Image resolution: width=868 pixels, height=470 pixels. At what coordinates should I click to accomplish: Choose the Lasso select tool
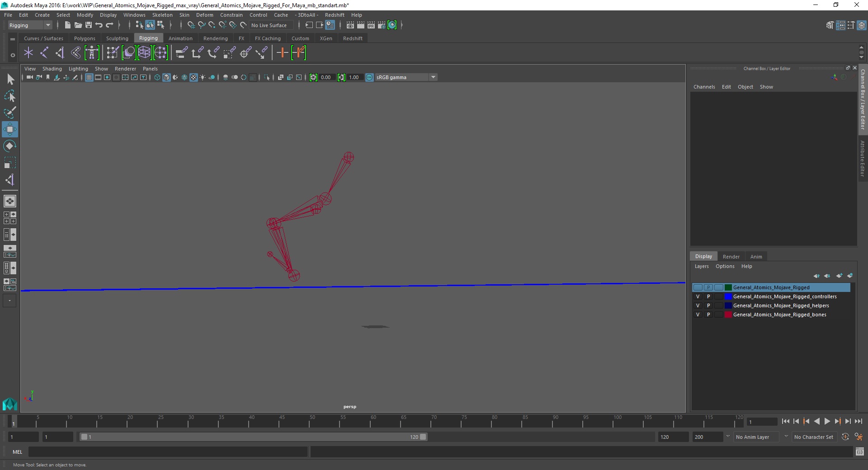10,96
